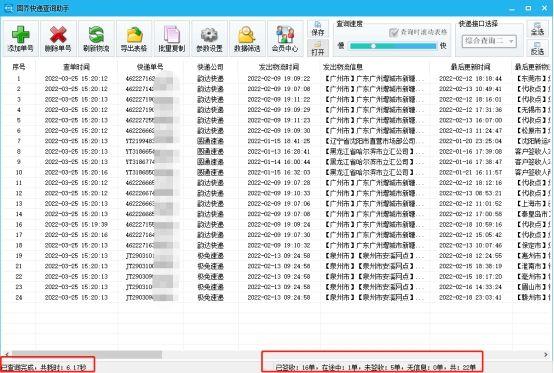The height and width of the screenshot is (373, 554).
Task: Open 数据筛选 data filter tool
Action: coord(247,39)
